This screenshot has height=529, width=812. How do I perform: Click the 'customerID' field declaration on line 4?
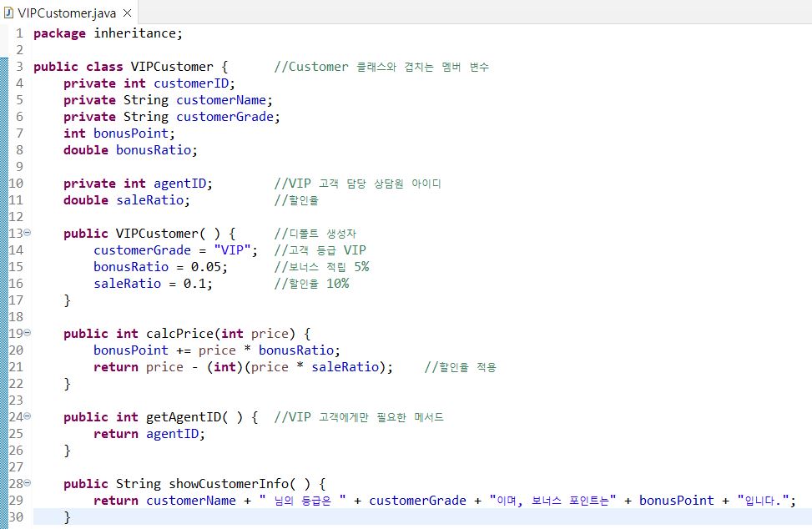[191, 83]
